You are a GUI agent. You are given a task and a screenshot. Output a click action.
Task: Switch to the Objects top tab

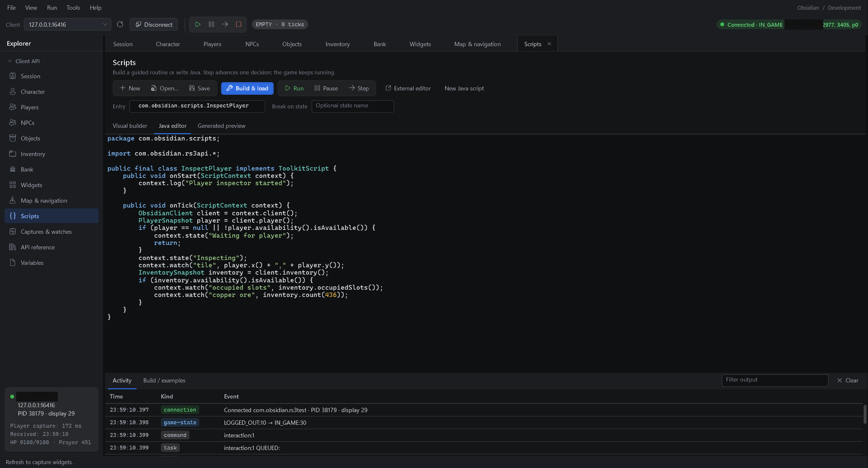pos(292,44)
